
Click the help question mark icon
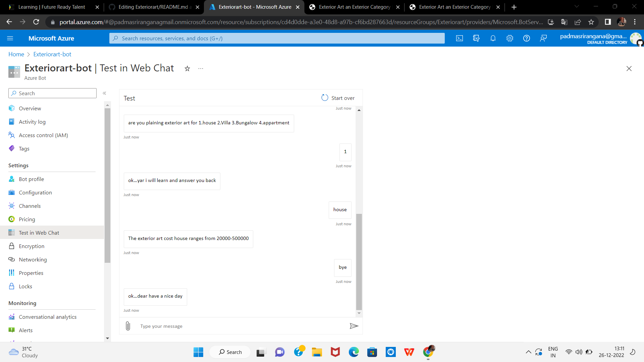click(x=526, y=38)
